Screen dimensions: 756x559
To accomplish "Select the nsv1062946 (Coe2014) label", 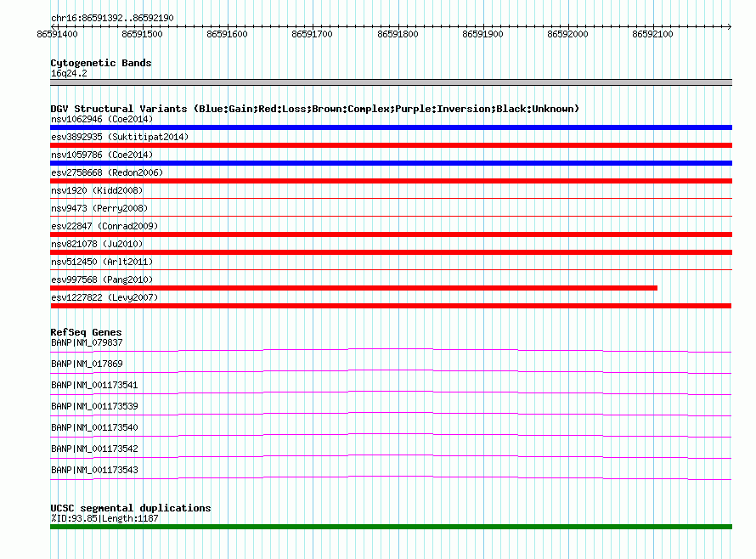I will (102, 119).
